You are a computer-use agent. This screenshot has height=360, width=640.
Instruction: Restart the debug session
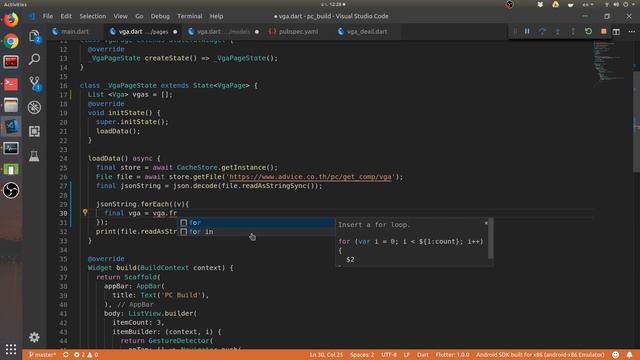tap(588, 31)
